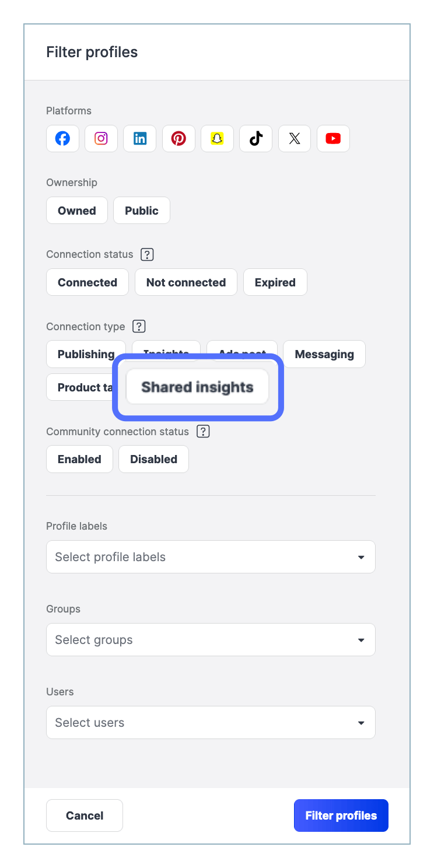Viewport: 434px width, 868px height.
Task: Select the Messaging connection type chip
Action: click(x=324, y=354)
